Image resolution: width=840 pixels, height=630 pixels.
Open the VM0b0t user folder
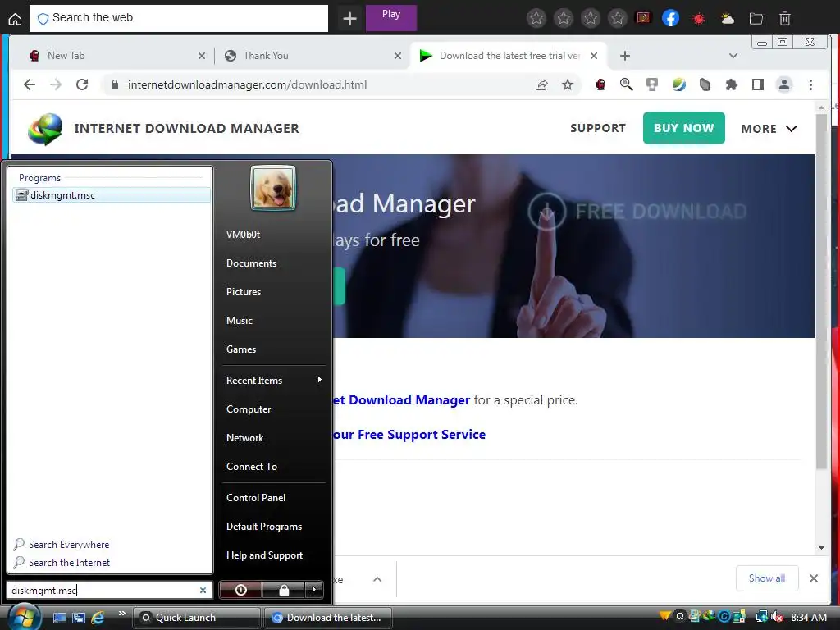243,235
